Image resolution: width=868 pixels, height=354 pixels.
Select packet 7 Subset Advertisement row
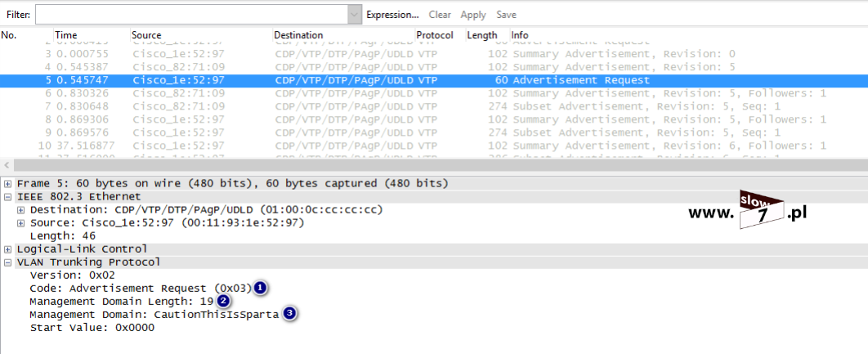coord(434,106)
